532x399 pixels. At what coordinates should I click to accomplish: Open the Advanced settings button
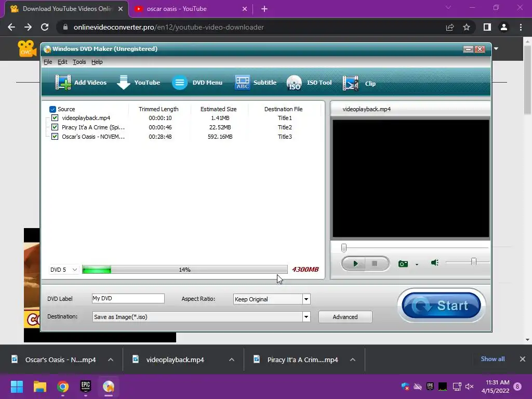tap(345, 317)
